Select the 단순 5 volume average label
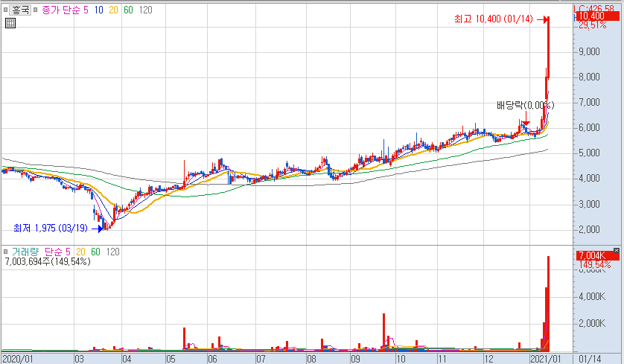Image resolution: width=624 pixels, height=364 pixels. (x=57, y=252)
